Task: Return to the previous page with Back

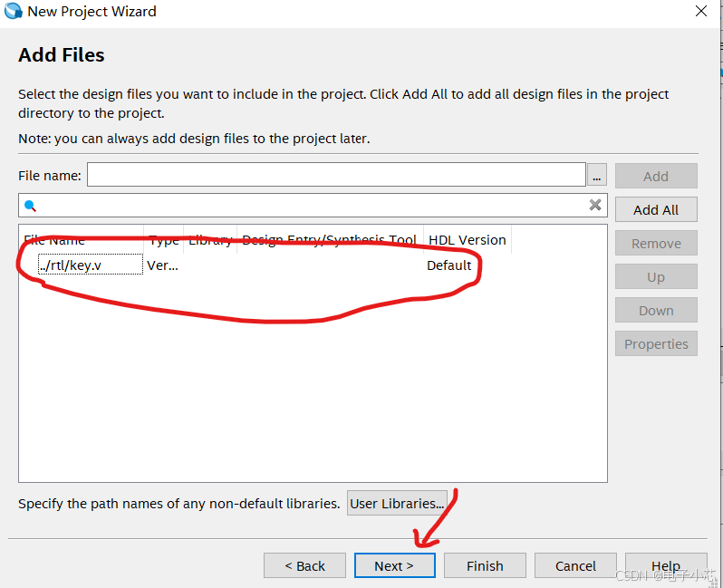Action: click(304, 565)
